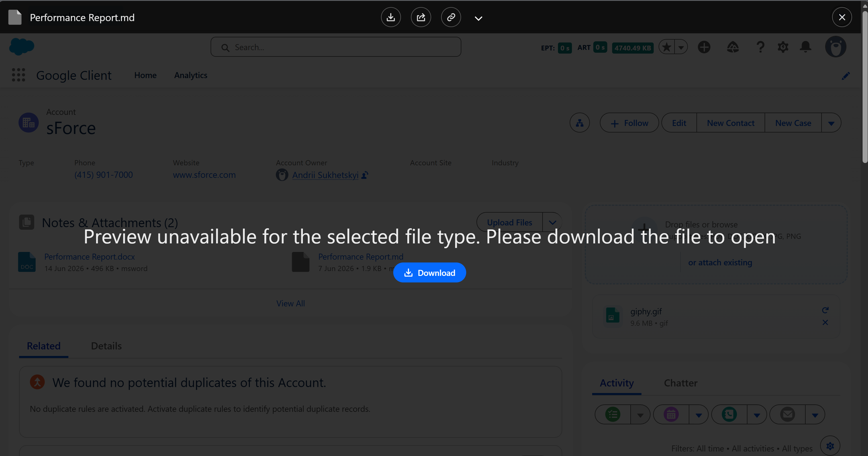This screenshot has height=456, width=868.
Task: Switch to the Details tab
Action: [106, 346]
